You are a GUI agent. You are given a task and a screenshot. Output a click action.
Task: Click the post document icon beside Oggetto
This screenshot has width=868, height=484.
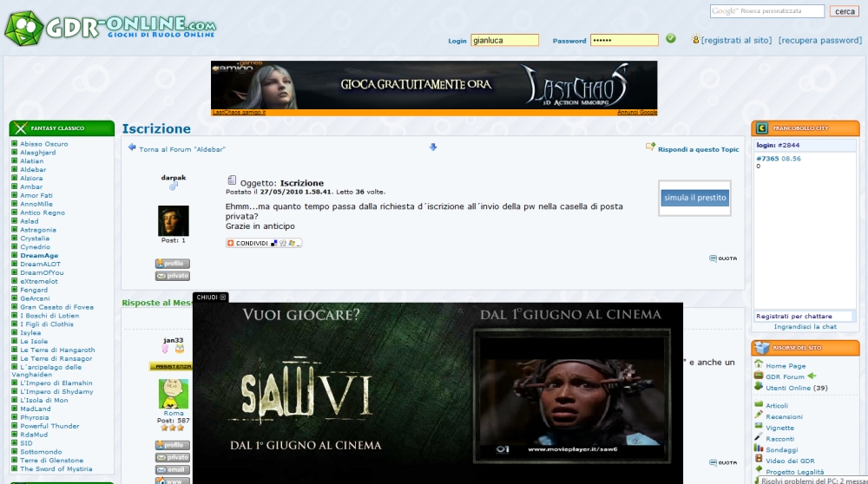pos(232,180)
